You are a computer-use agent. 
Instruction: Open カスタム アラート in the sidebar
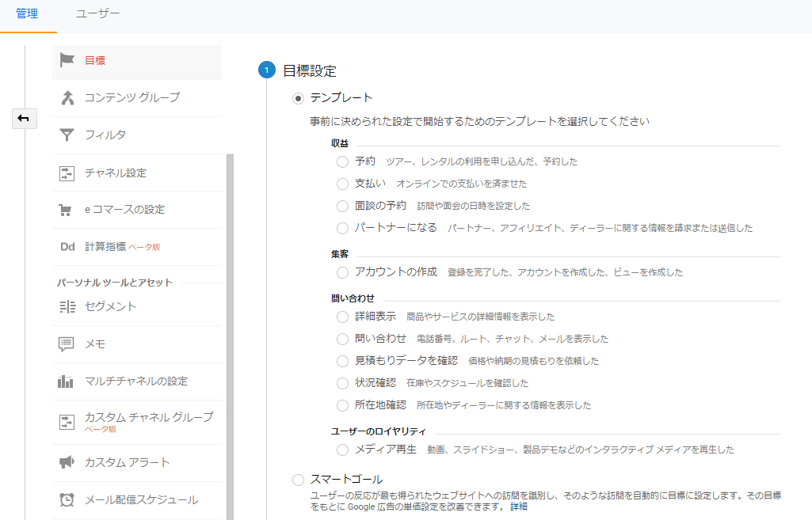coord(137,462)
